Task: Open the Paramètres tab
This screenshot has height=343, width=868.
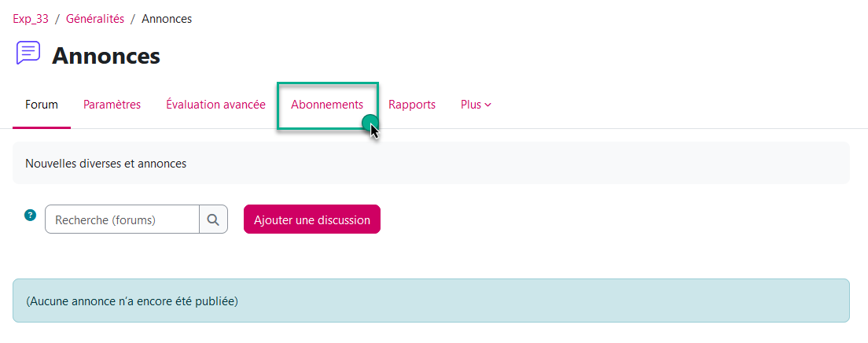Action: [x=112, y=105]
